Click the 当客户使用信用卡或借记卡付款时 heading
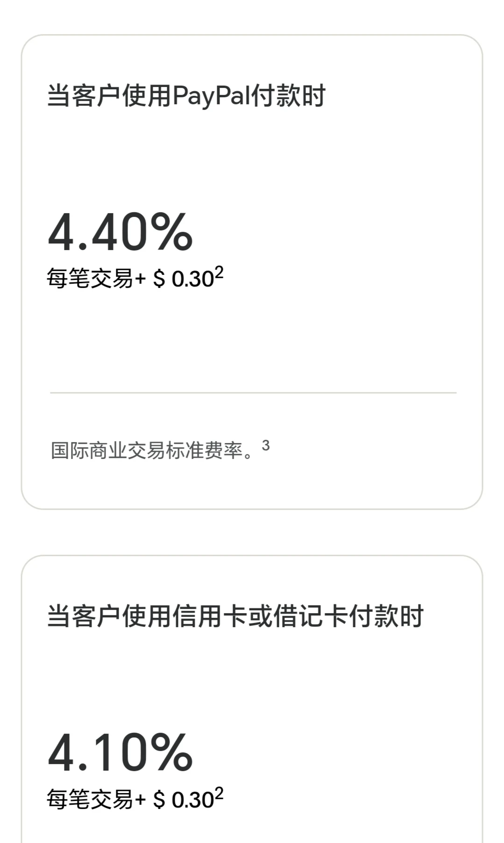The height and width of the screenshot is (843, 504). click(235, 616)
